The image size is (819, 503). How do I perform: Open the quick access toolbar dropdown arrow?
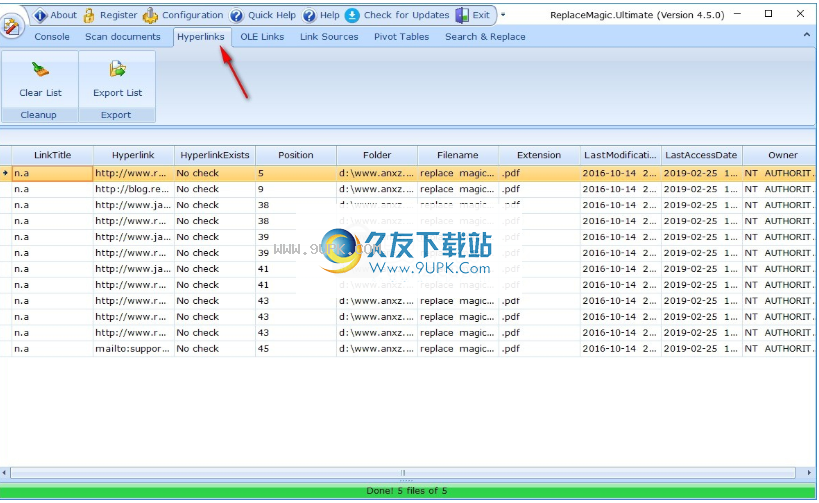click(x=503, y=15)
